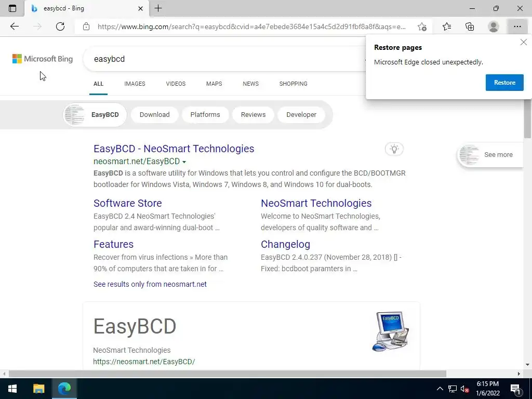Go forward with the forward arrow

(37, 26)
